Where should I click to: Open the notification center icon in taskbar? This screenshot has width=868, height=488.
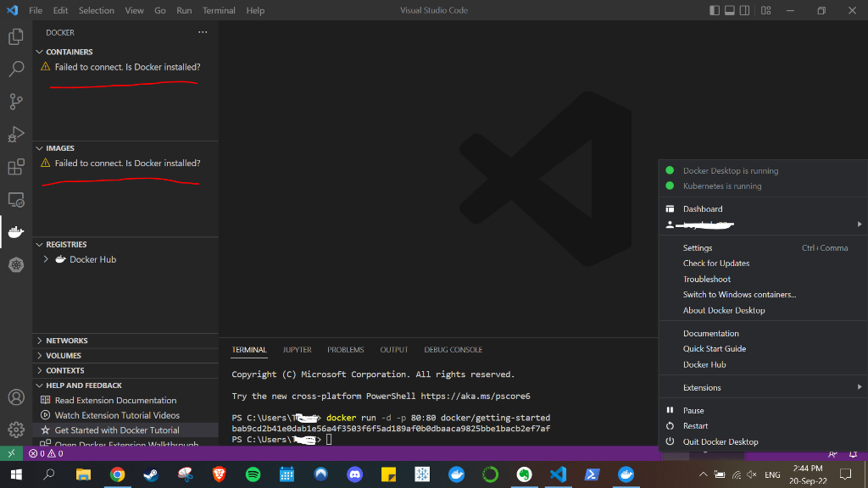[845, 474]
